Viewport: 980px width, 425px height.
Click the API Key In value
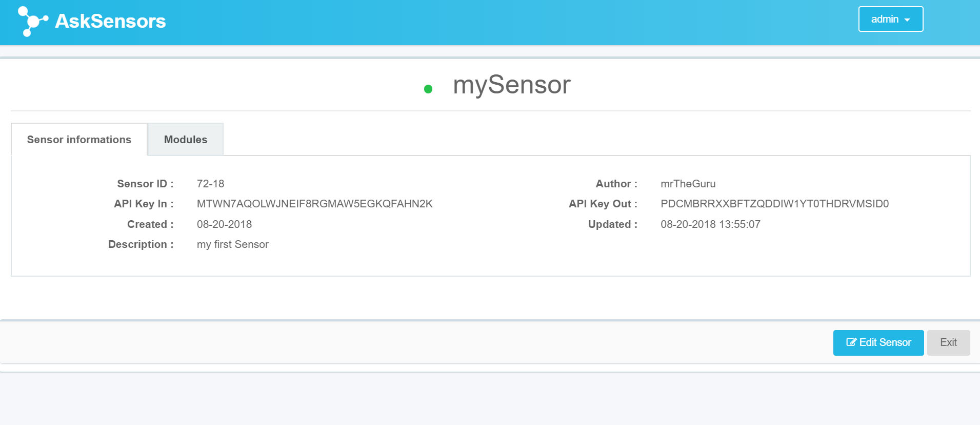tap(314, 204)
